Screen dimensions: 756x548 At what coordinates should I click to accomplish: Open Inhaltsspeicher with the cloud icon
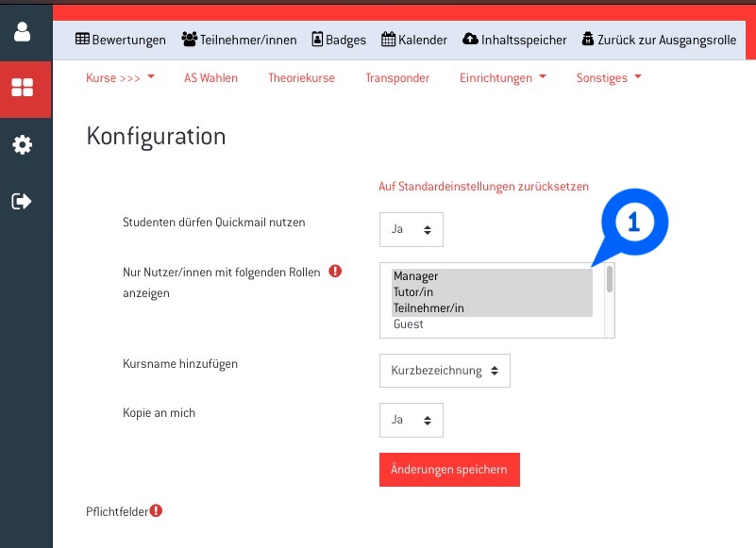(514, 40)
